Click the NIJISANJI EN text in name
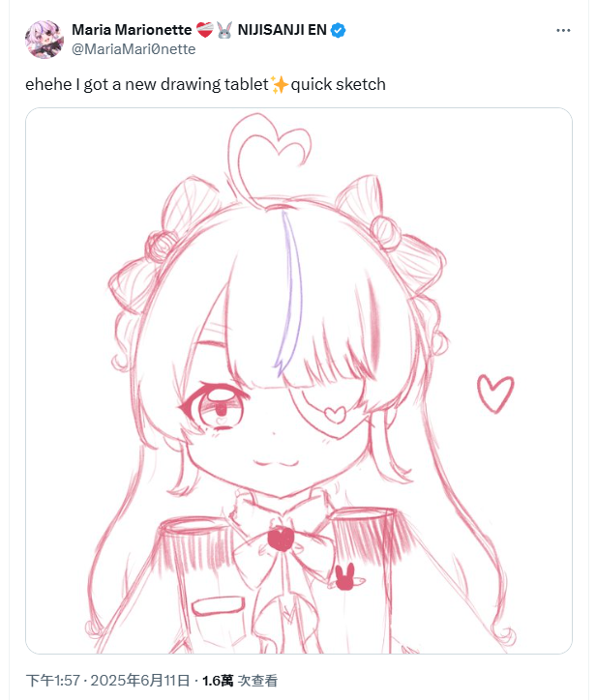The image size is (596, 700). (x=282, y=30)
